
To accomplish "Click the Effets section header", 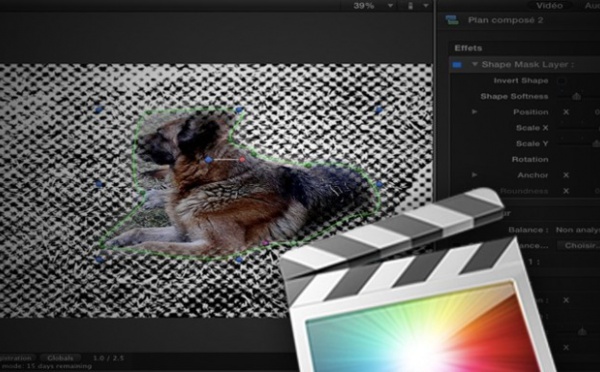I will (x=468, y=48).
